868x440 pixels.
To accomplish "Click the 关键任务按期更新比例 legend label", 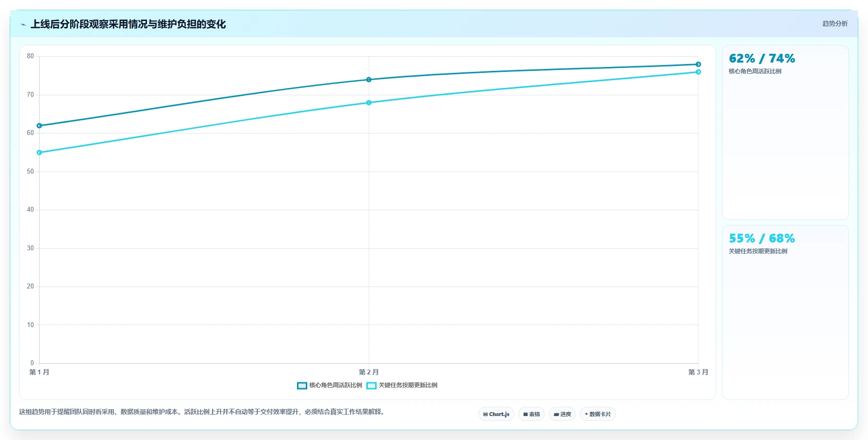I will tap(408, 385).
